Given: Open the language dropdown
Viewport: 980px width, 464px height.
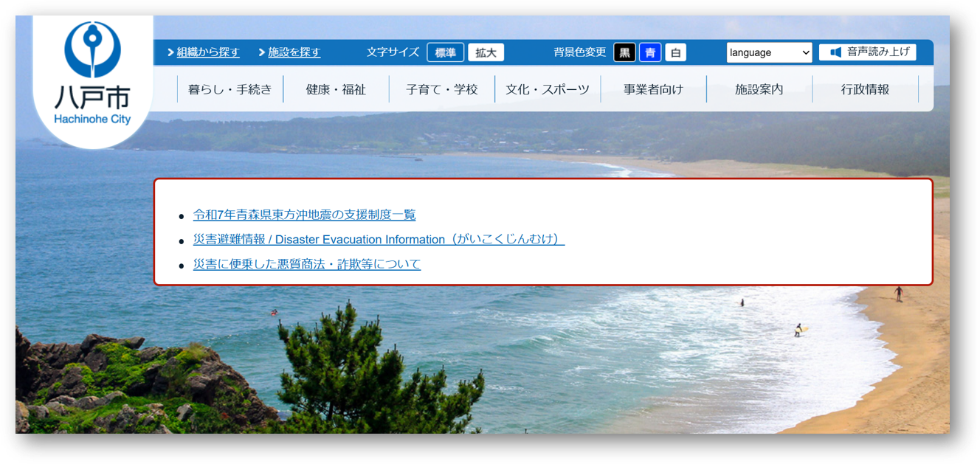Looking at the screenshot, I should tap(769, 52).
